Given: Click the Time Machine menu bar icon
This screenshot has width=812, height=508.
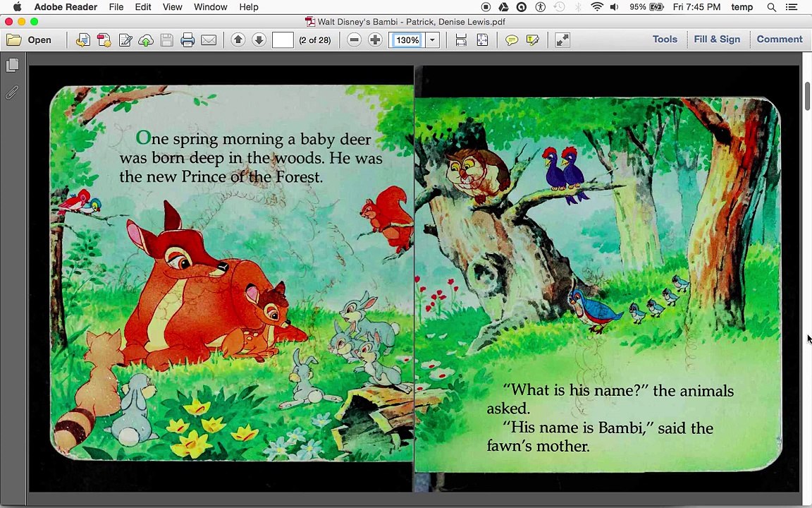Looking at the screenshot, I should pos(559,7).
